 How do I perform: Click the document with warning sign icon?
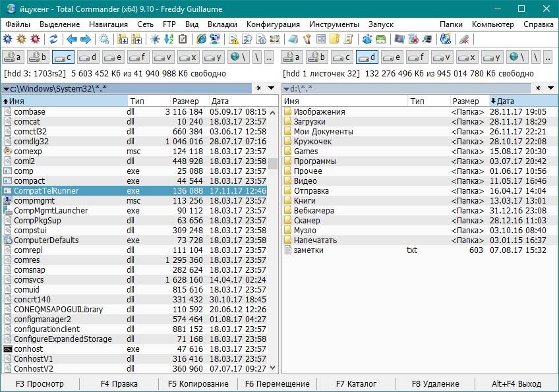(x=233, y=39)
